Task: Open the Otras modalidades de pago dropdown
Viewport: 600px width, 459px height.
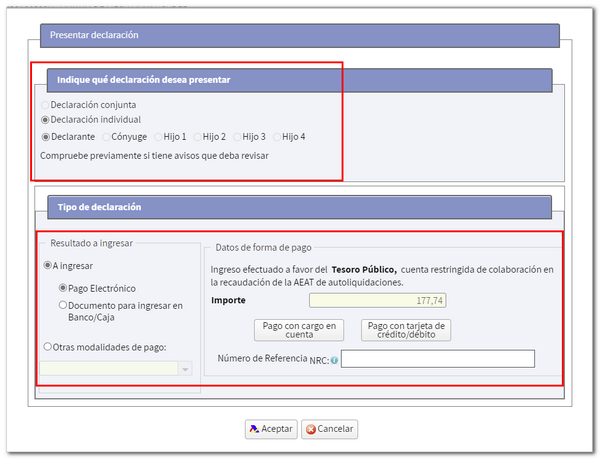Action: coord(185,369)
